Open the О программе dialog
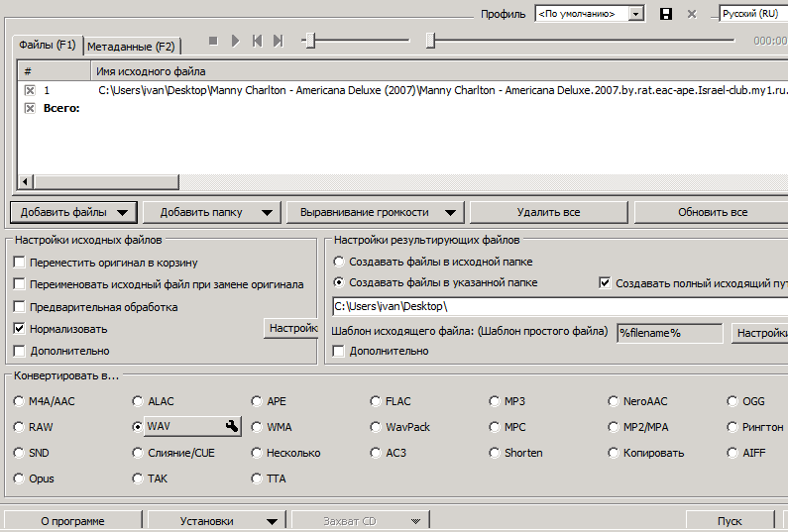The width and height of the screenshot is (788, 532). tap(73, 521)
